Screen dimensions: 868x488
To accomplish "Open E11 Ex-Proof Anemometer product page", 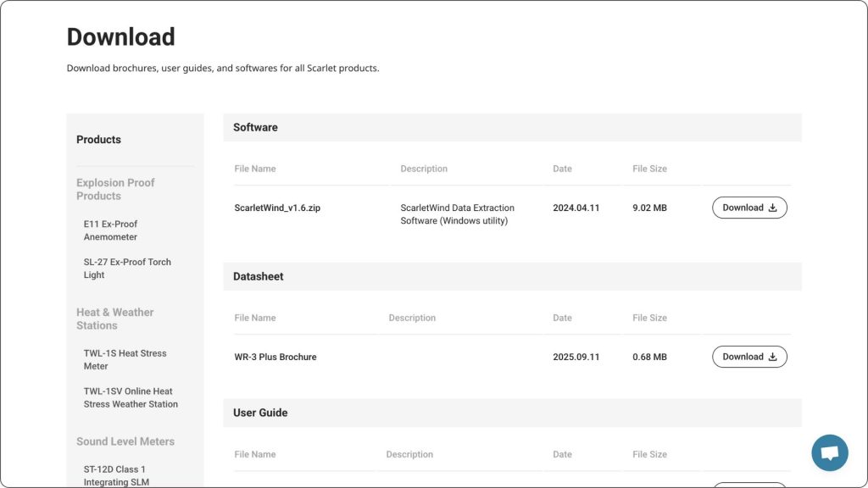I will tap(110, 230).
